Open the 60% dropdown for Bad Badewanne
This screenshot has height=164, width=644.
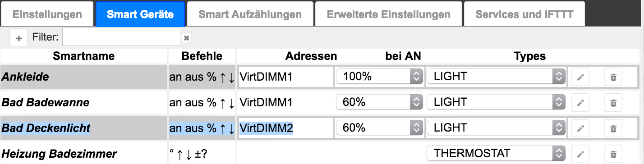pos(379,103)
